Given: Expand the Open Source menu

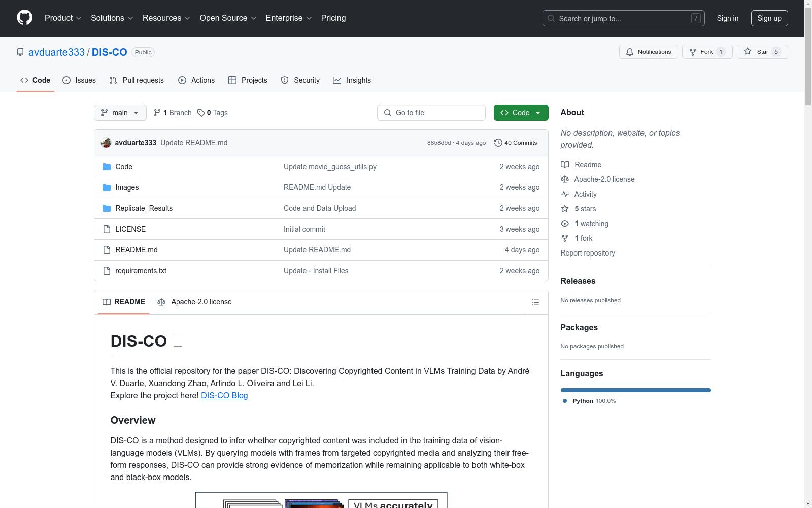Looking at the screenshot, I should [x=228, y=18].
